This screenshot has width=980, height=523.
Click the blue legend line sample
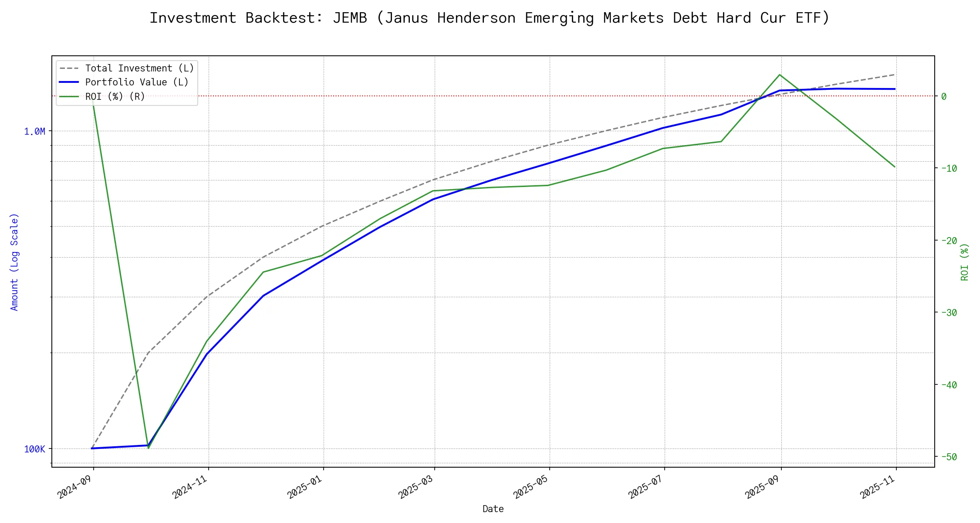click(69, 82)
